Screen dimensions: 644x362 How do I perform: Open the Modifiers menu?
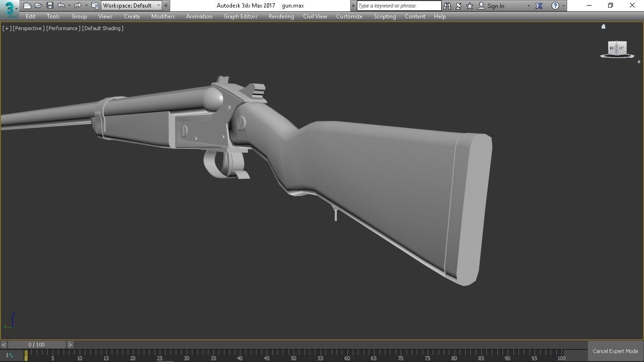(x=163, y=16)
